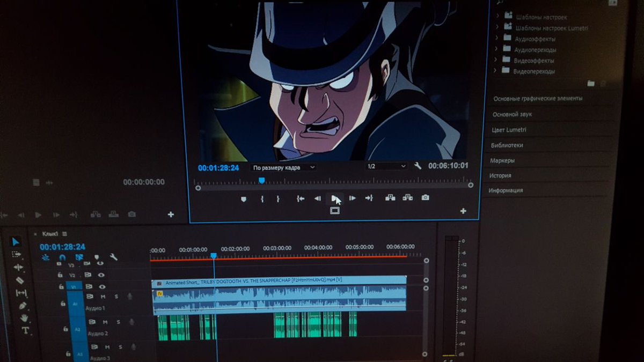Select the Track Select Forward tool
The width and height of the screenshot is (644, 362).
(17, 254)
